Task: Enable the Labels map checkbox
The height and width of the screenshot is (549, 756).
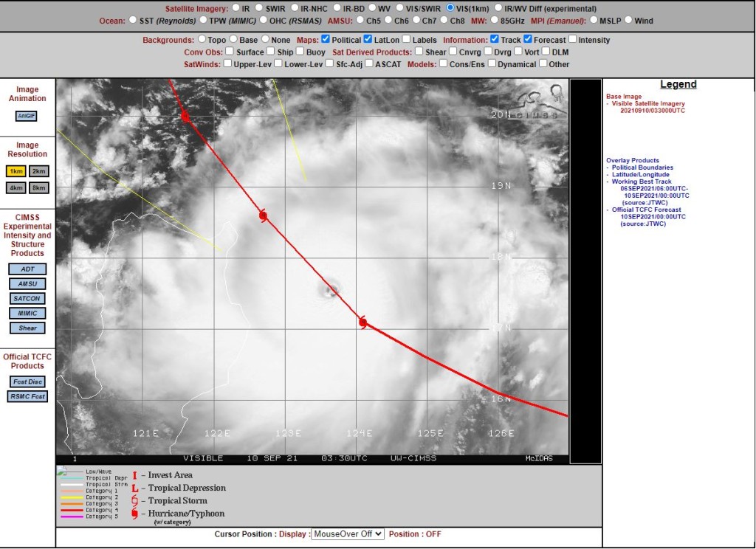Action: (407, 39)
